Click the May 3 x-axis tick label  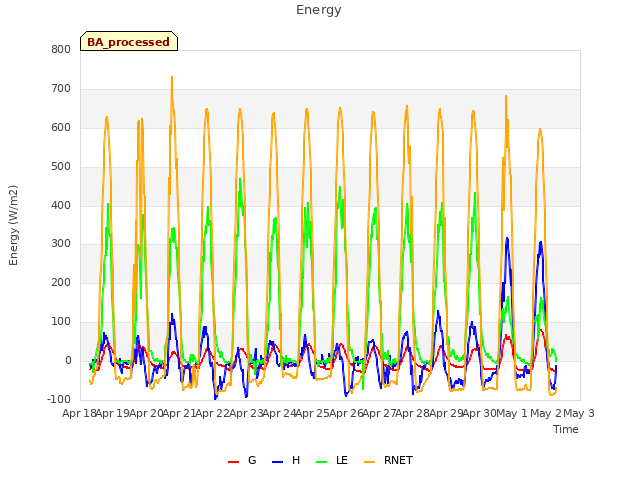579,413
